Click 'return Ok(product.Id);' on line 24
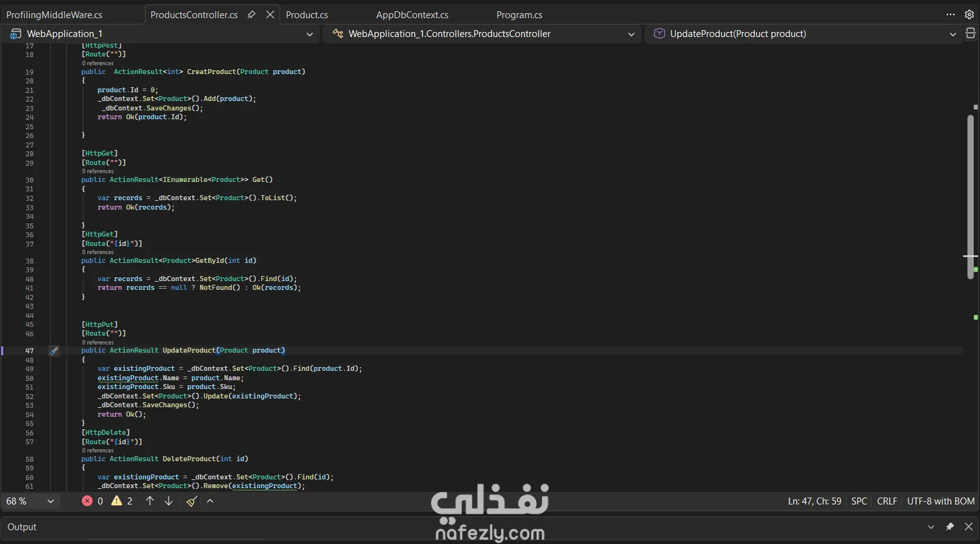 (142, 117)
